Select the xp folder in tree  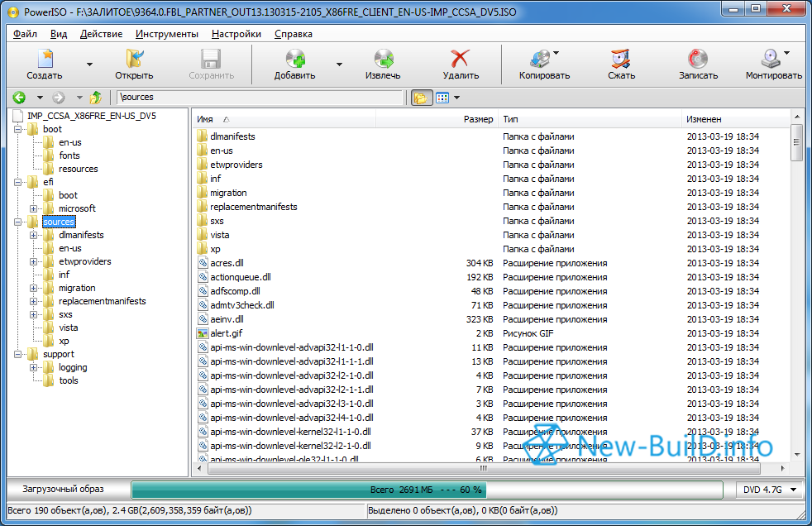(64, 342)
